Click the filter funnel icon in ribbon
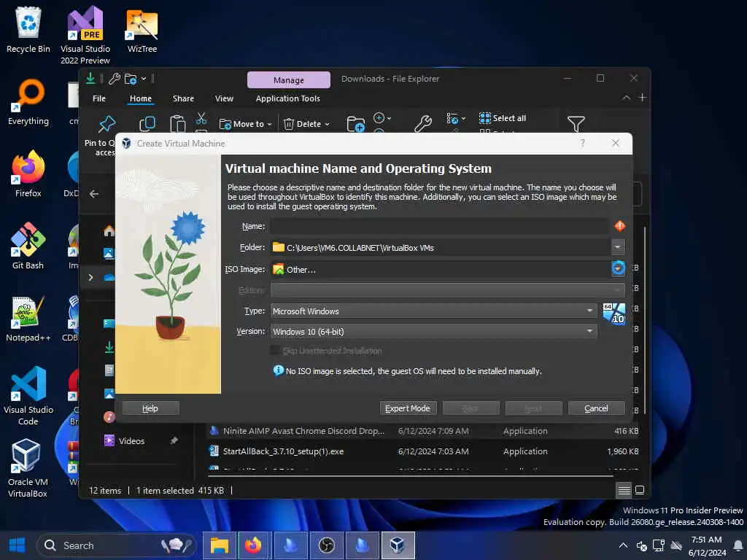 [576, 124]
